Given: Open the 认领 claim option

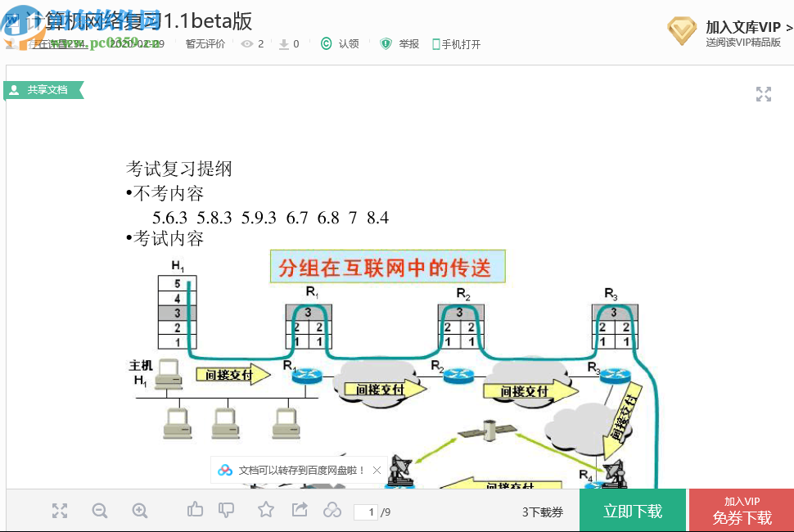Looking at the screenshot, I should click(340, 45).
